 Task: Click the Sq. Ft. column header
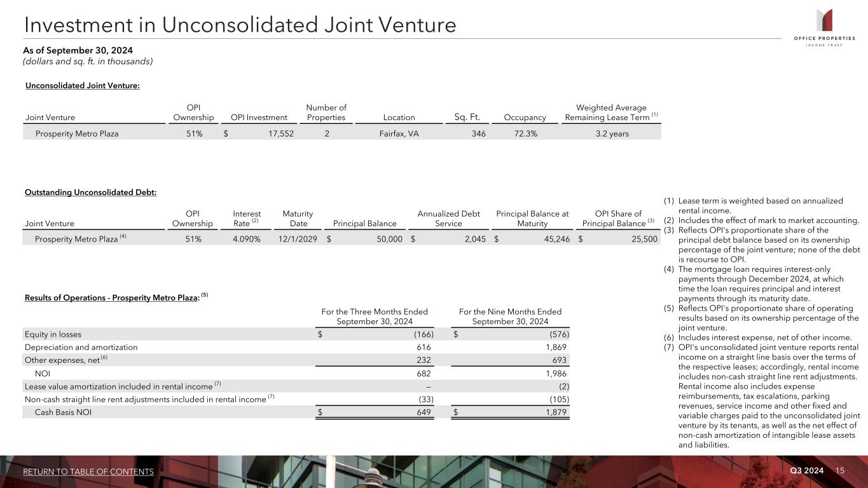pos(467,117)
